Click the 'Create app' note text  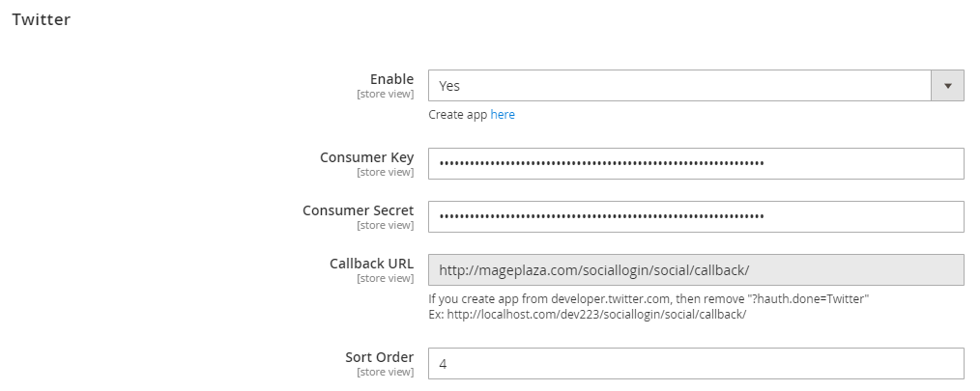tap(458, 115)
